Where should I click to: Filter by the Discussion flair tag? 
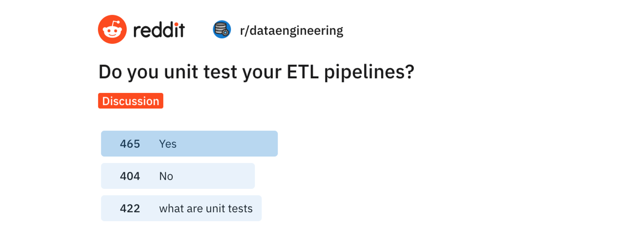130,101
